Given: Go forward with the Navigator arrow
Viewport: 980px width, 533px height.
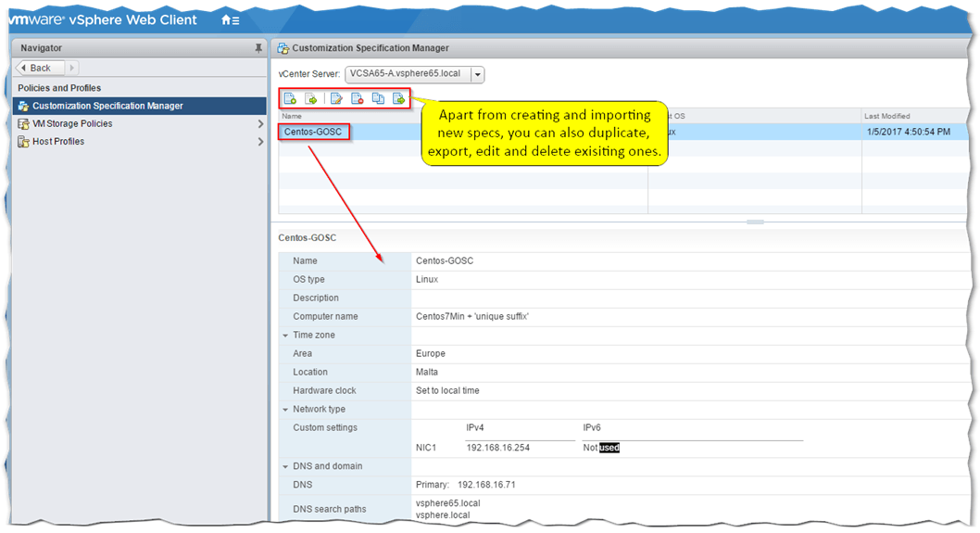Looking at the screenshot, I should tap(72, 68).
